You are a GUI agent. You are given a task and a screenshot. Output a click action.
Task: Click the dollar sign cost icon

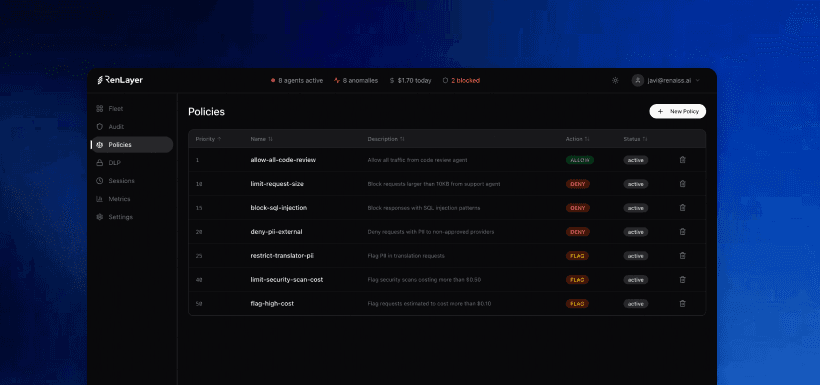click(392, 81)
